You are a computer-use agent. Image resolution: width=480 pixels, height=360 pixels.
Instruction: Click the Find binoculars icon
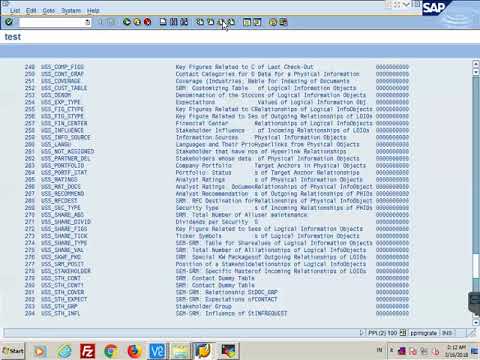174,22
